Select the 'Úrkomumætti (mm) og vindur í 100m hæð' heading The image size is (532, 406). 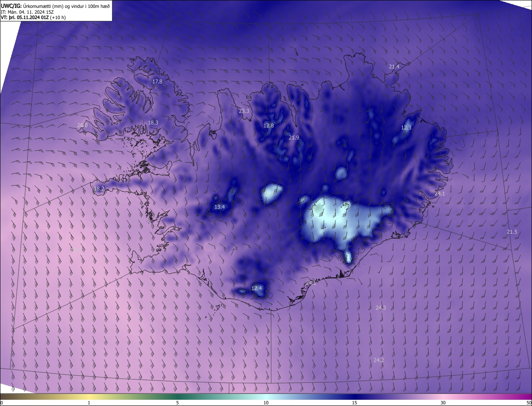[66, 6]
